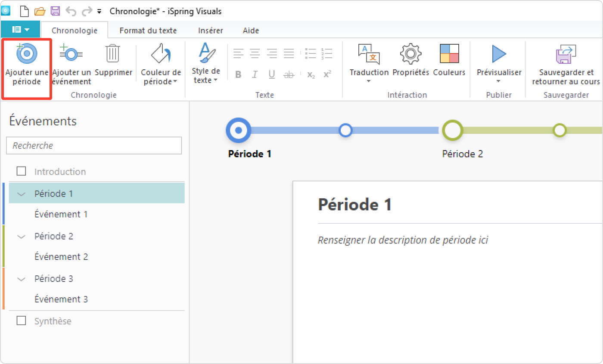Open the Couleur de période paint bucket
This screenshot has height=364, width=603.
[161, 55]
